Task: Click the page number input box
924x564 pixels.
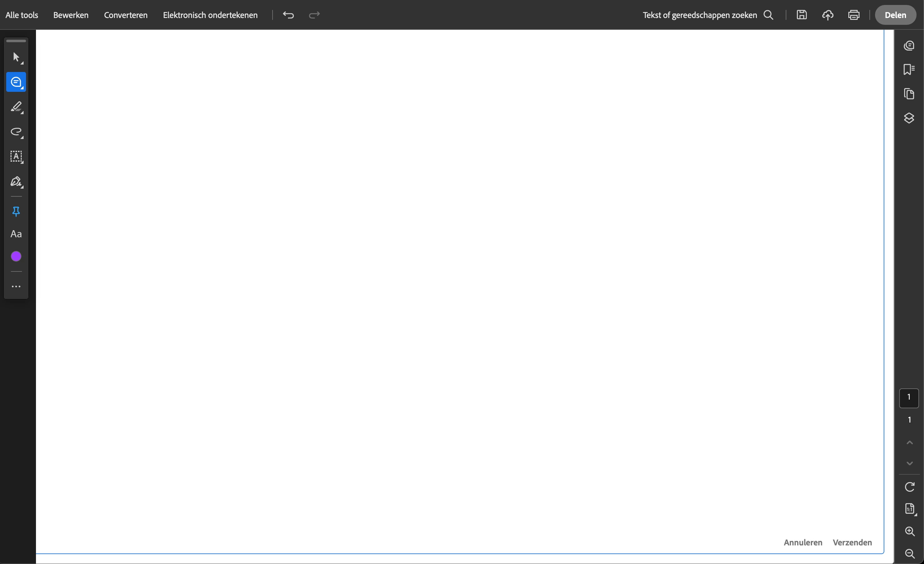Action: [x=909, y=398]
